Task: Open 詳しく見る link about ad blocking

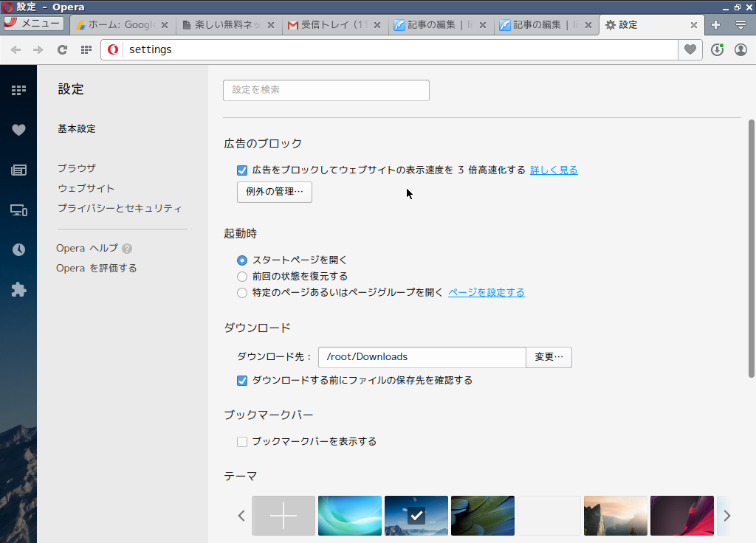Action: coord(554,170)
